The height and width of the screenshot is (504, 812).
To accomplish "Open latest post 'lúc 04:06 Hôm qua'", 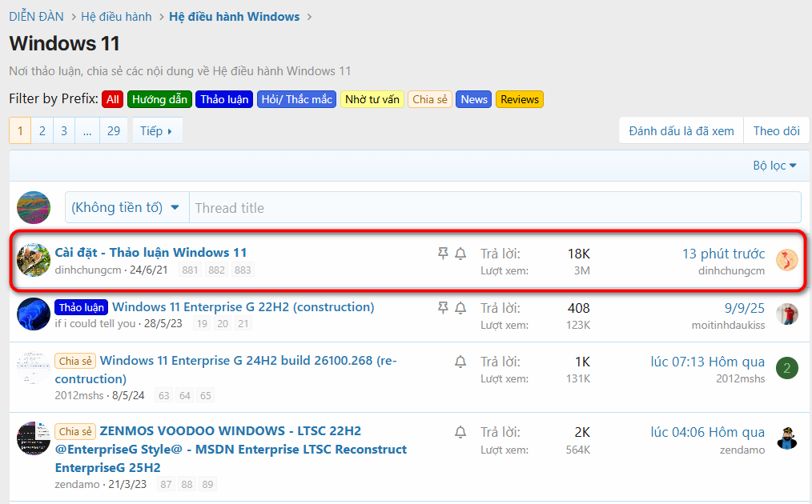I will [707, 432].
